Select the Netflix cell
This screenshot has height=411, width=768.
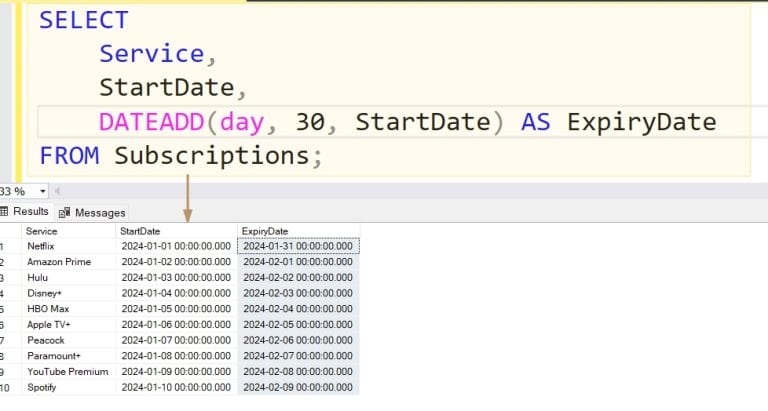69,246
